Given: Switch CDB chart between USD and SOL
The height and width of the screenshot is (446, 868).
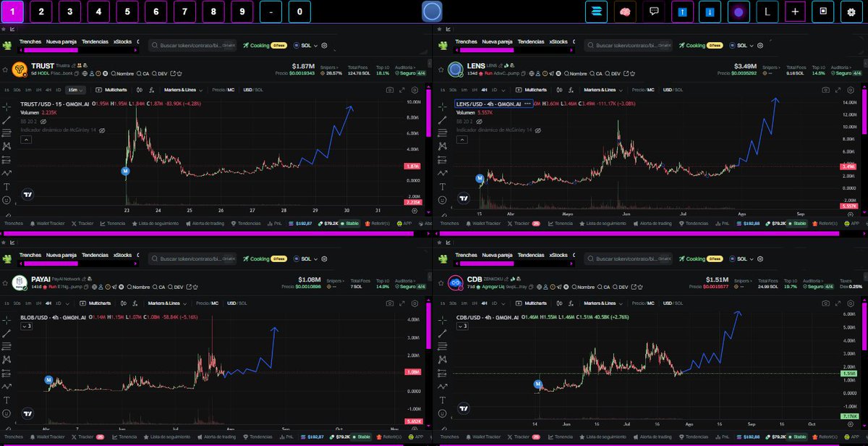Looking at the screenshot, I should [x=673, y=303].
